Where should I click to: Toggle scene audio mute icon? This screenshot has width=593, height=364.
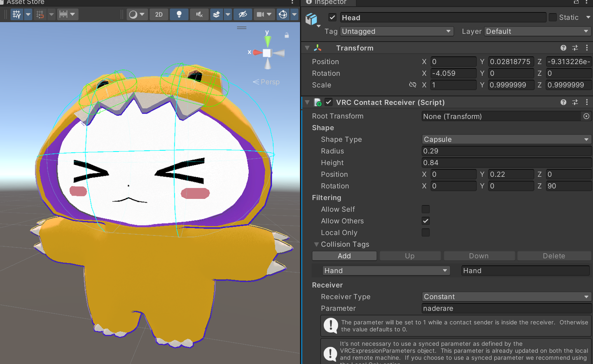coord(199,14)
